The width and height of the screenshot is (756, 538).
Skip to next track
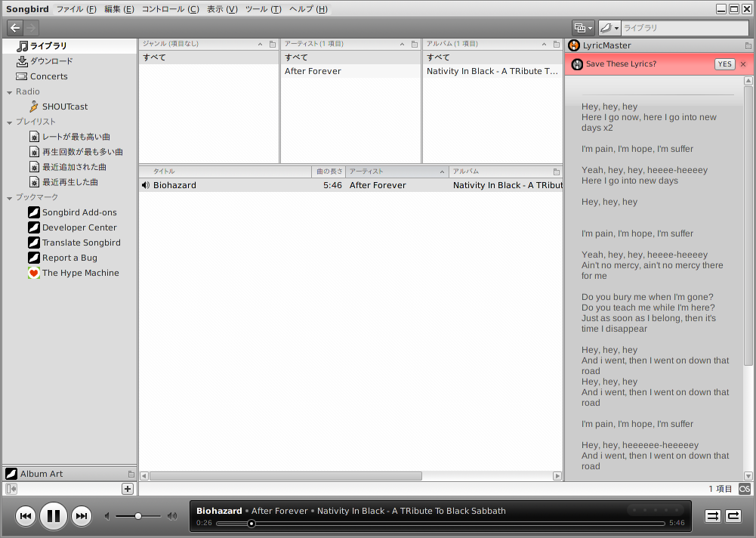pyautogui.click(x=82, y=516)
